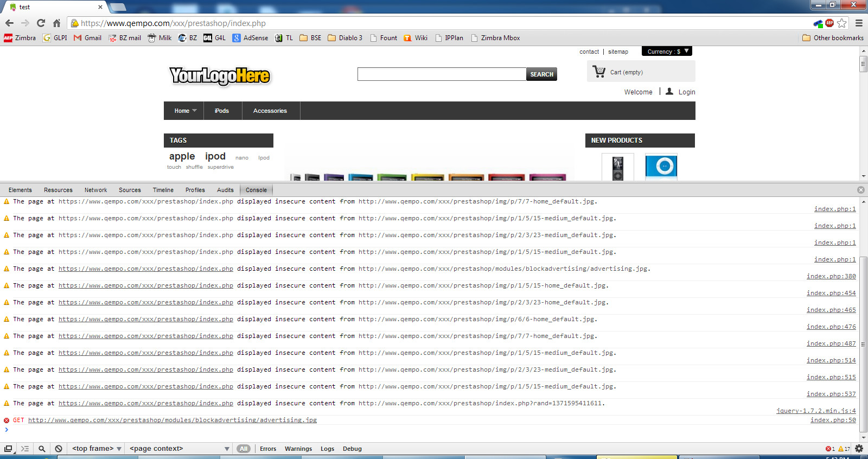Switch to the Resources tab

tap(58, 190)
